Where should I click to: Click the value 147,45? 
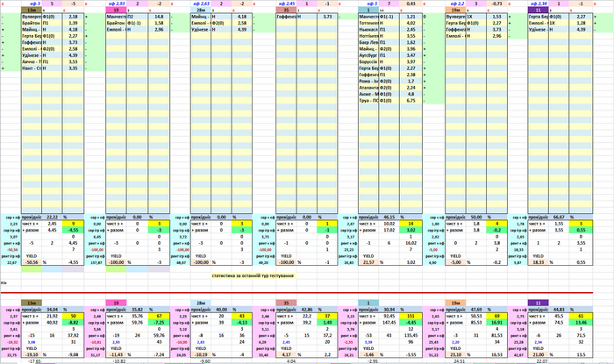389,323
